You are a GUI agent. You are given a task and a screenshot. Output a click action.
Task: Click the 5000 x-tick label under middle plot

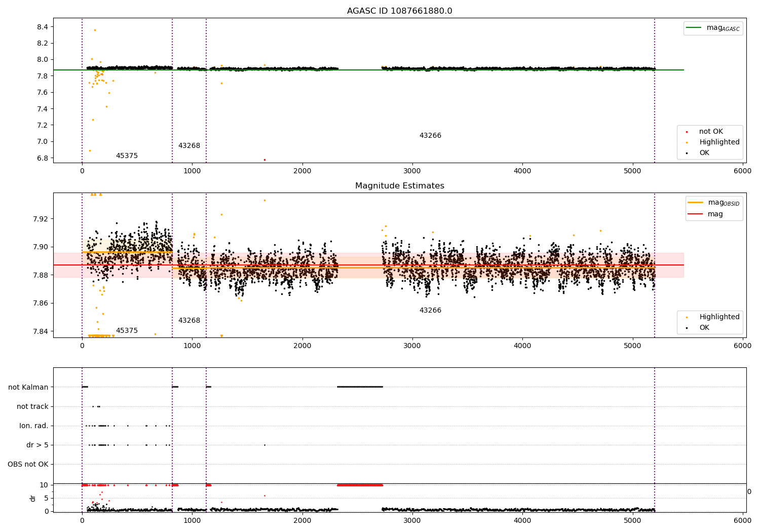click(633, 346)
